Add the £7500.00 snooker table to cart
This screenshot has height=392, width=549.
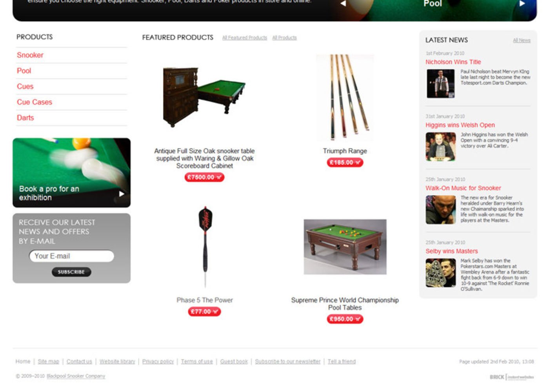[204, 178]
